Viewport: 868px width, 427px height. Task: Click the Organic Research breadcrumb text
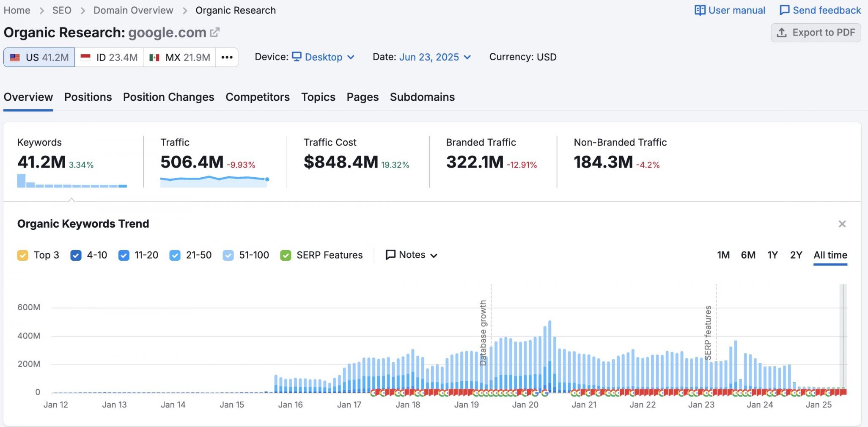pyautogui.click(x=236, y=10)
